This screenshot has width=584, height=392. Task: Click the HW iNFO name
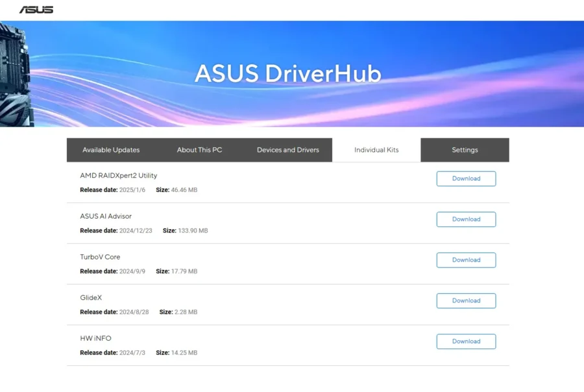[x=95, y=338]
